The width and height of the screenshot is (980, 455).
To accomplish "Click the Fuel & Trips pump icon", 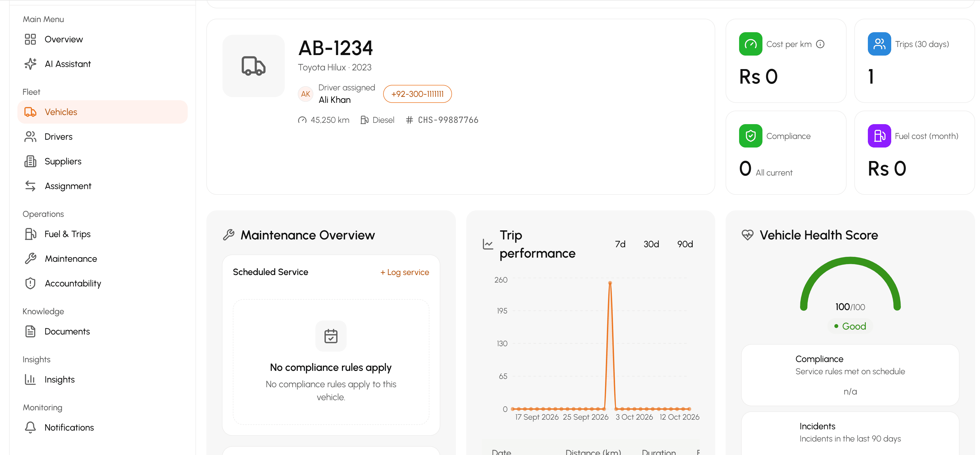I will [30, 234].
